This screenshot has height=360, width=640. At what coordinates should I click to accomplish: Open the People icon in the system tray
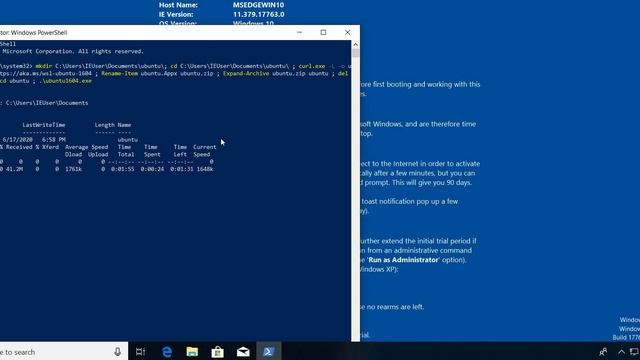point(603,351)
